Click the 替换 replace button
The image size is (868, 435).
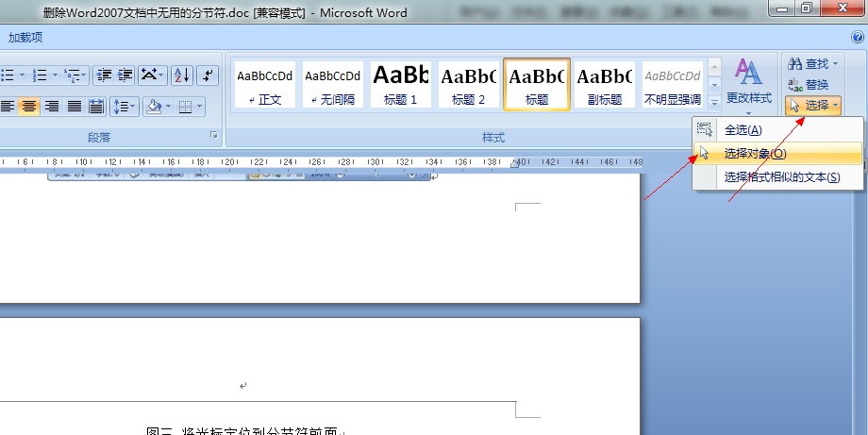809,85
